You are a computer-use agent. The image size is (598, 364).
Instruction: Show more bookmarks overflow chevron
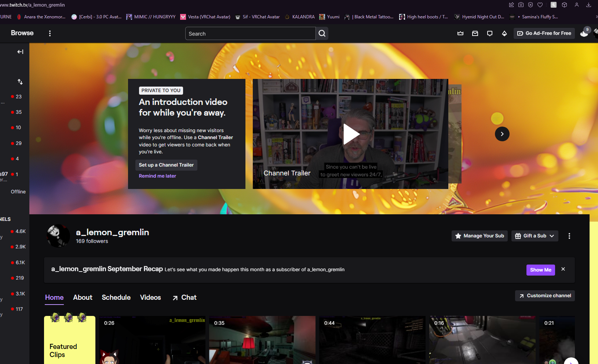click(x=596, y=17)
